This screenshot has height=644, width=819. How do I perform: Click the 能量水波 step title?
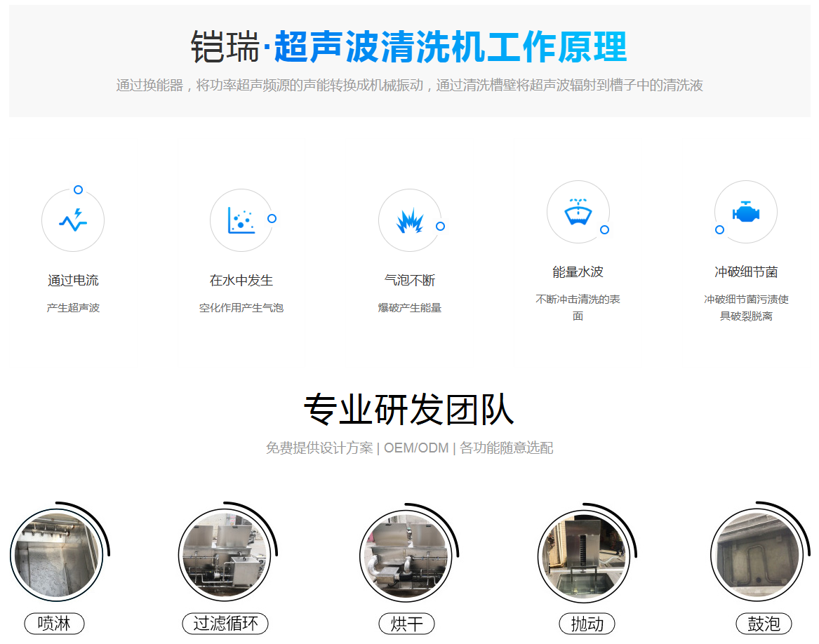[578, 272]
